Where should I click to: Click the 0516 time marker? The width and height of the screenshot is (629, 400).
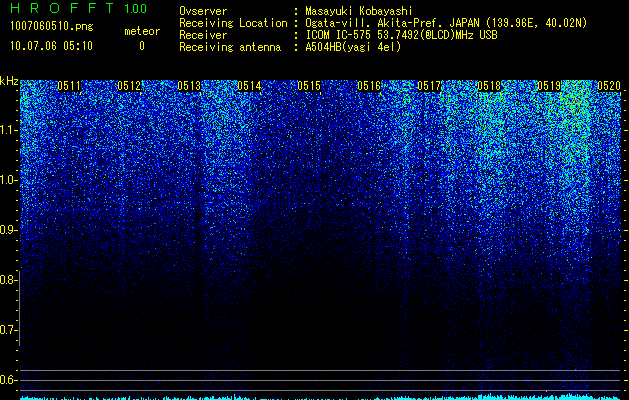click(369, 86)
